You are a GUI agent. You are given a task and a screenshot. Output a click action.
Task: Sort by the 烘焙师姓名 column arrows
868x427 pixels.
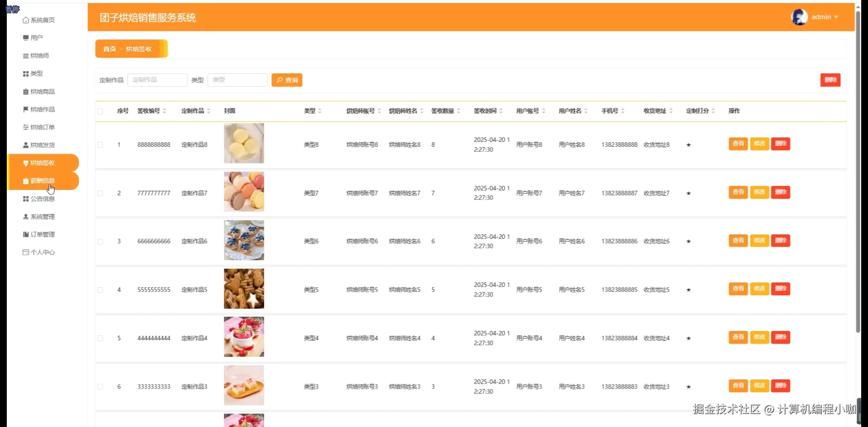tap(422, 111)
